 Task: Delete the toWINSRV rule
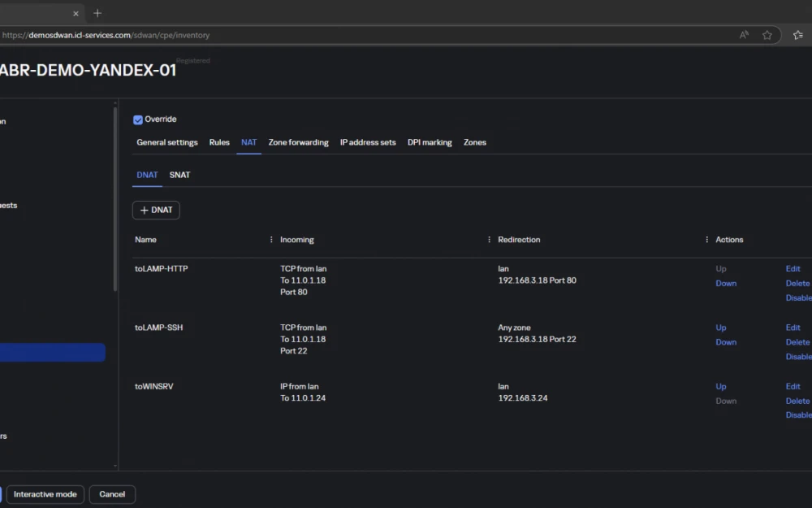[797, 401]
